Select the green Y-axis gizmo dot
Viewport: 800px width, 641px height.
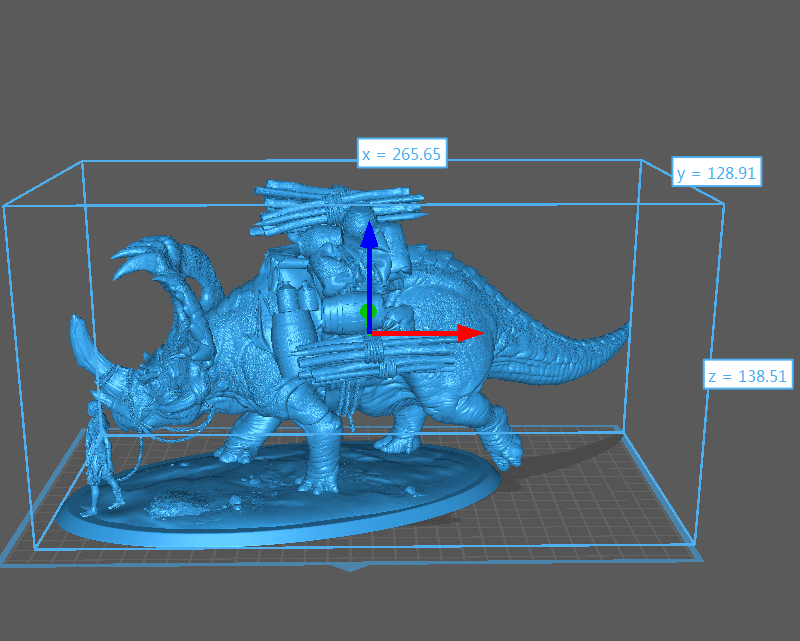click(x=367, y=312)
